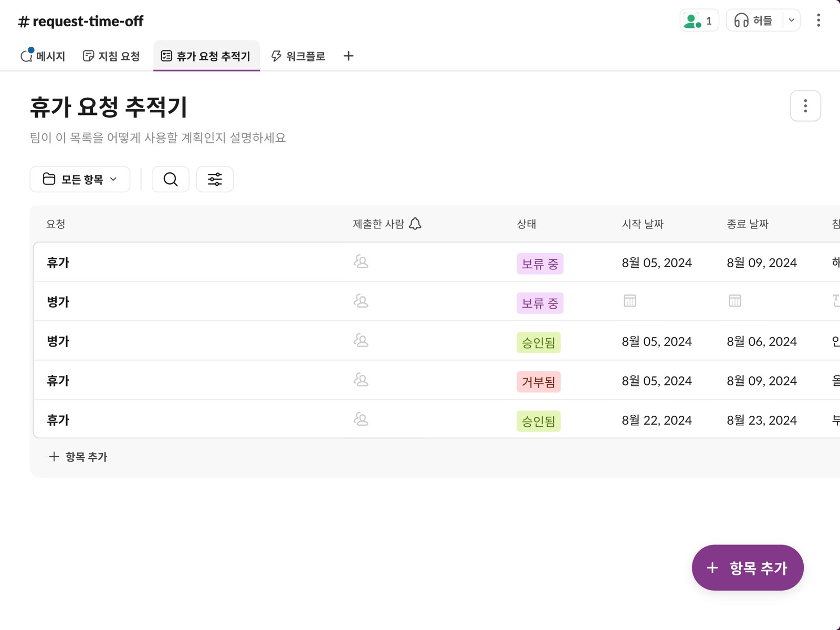Screen dimensions: 840x630
Task: Assign person in first 휴가 row
Action: [361, 262]
